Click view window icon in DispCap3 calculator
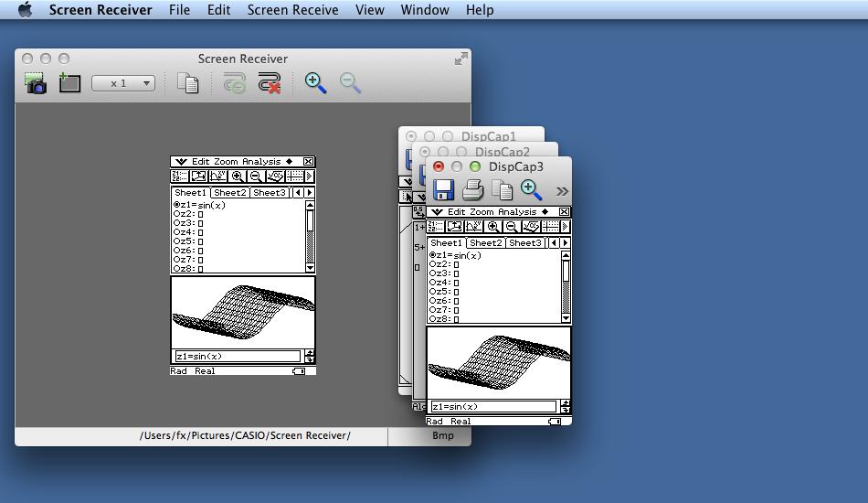868x503 pixels. tap(454, 227)
